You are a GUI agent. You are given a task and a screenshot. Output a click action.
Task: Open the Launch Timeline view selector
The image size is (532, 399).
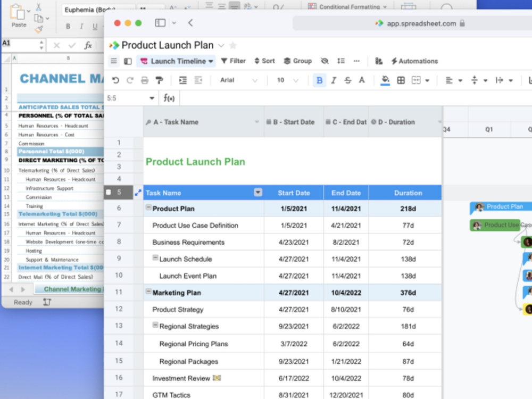[x=177, y=61]
